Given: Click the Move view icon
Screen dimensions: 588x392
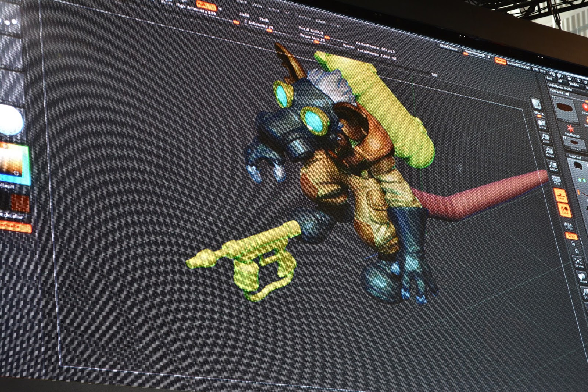Looking at the screenshot, I should pos(581,278).
